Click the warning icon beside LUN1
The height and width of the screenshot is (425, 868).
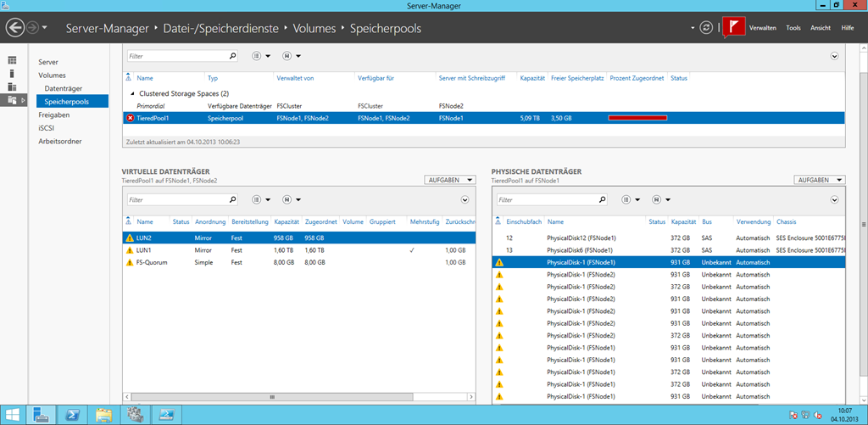click(130, 250)
